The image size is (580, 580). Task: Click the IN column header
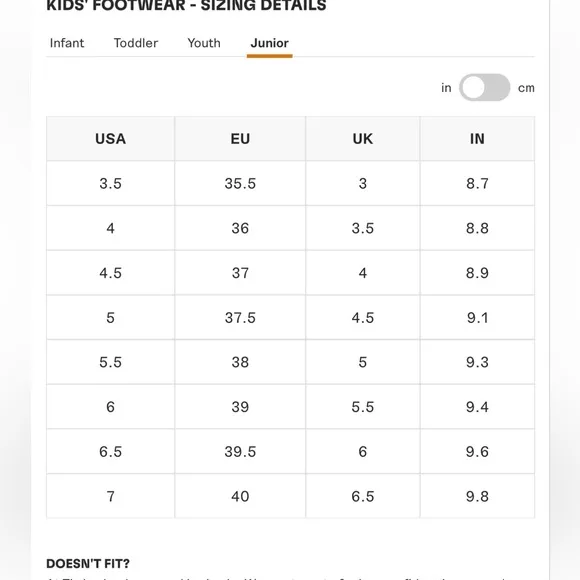477,139
